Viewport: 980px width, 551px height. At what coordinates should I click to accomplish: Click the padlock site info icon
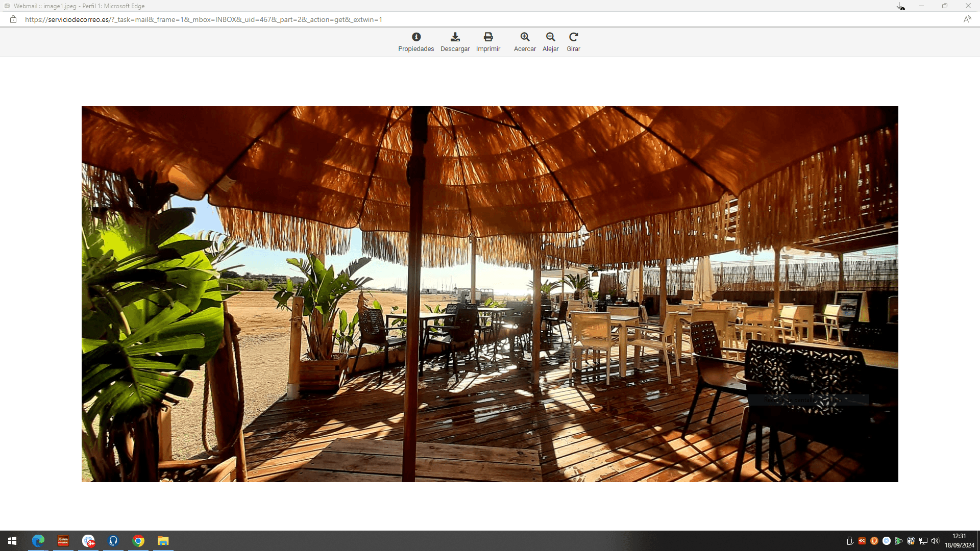point(13,19)
